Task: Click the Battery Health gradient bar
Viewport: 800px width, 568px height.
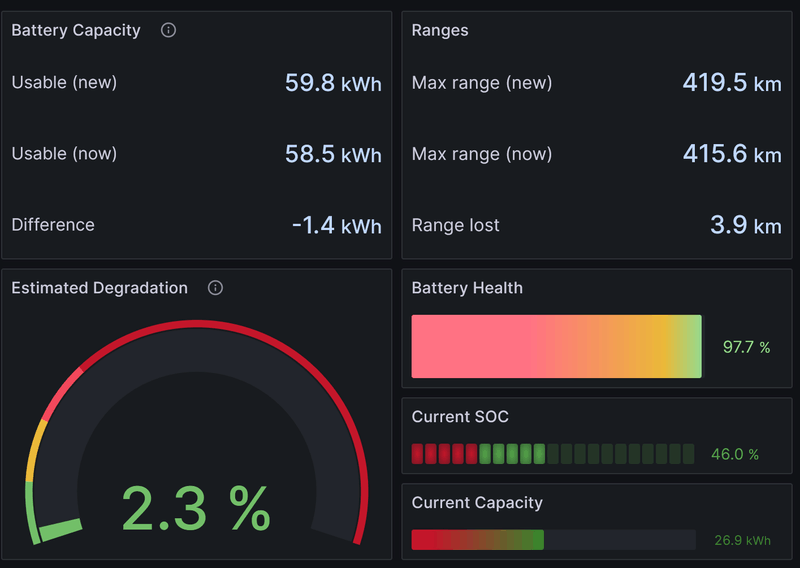Action: [556, 346]
